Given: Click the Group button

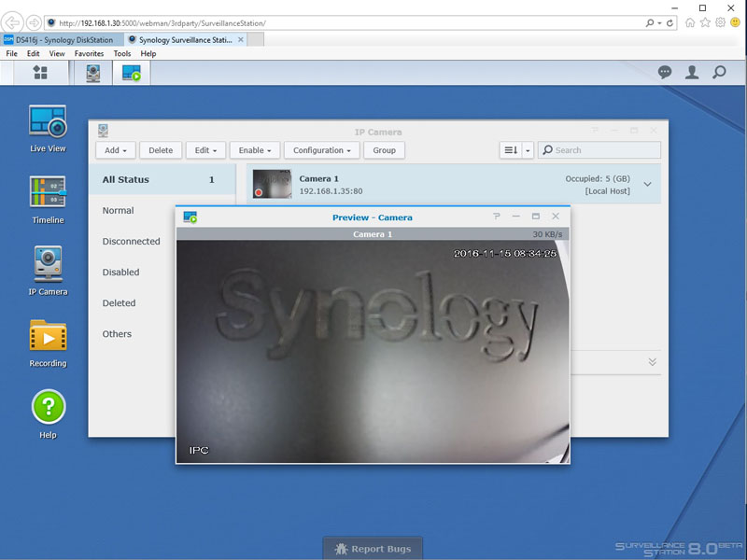Looking at the screenshot, I should pos(384,150).
